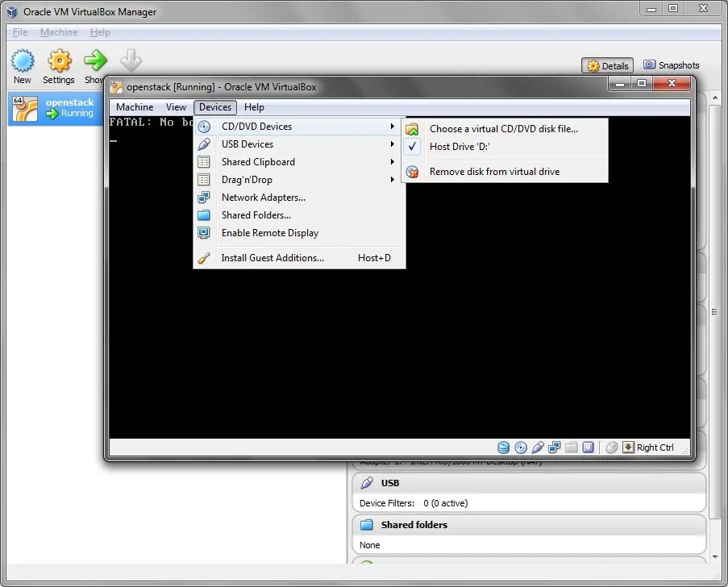Select Remove disk from virtual drive
728x587 pixels.
point(505,172)
